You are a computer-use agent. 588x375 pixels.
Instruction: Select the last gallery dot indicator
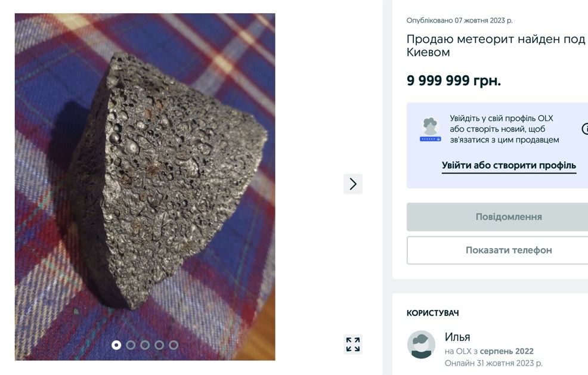click(173, 345)
